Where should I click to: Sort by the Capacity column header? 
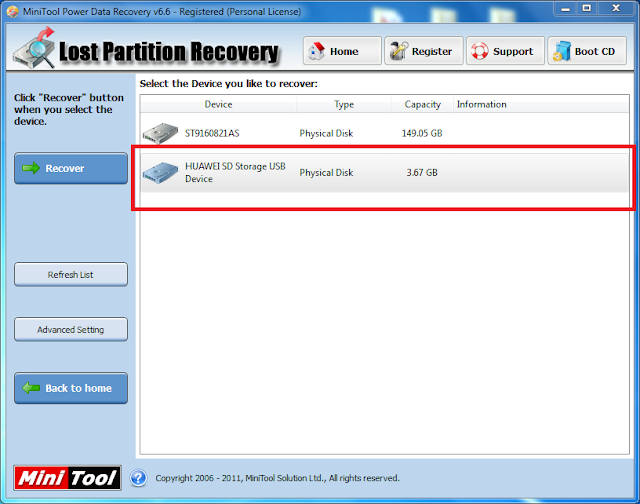click(422, 104)
